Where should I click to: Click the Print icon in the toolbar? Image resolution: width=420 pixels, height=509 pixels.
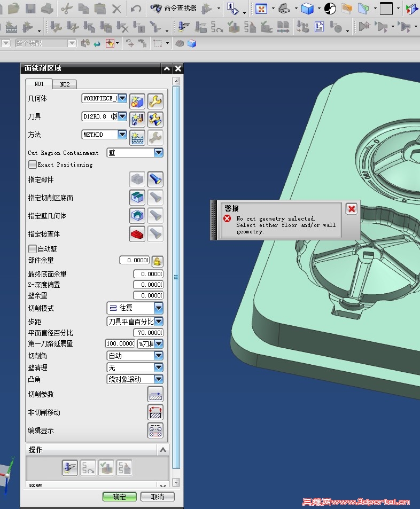tap(48, 8)
